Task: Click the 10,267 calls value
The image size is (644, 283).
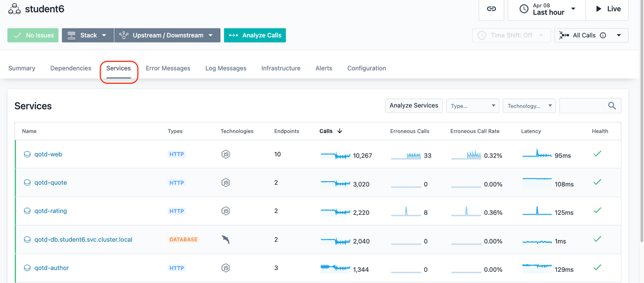Action: (x=362, y=155)
